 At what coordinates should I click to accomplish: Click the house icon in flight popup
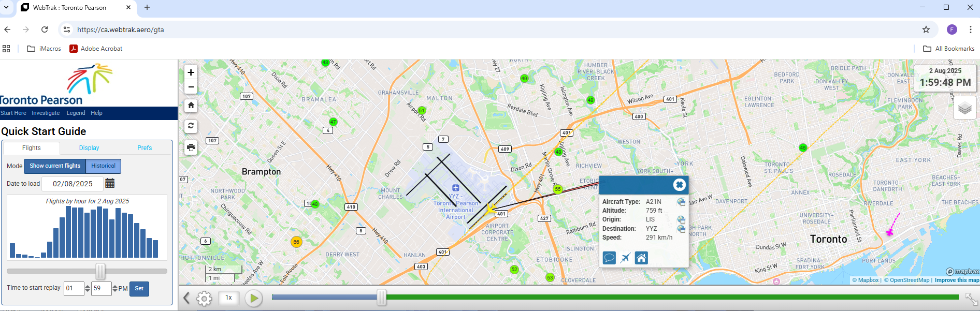(x=641, y=258)
